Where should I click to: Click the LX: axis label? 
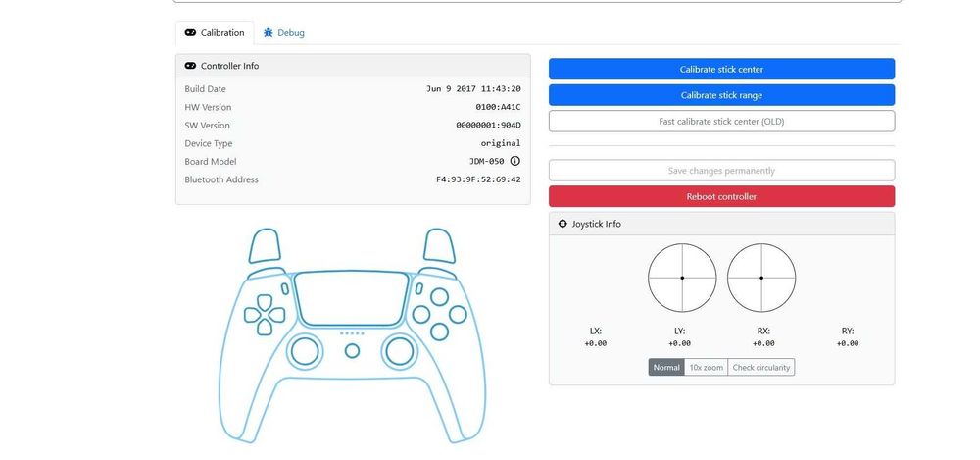[596, 332]
